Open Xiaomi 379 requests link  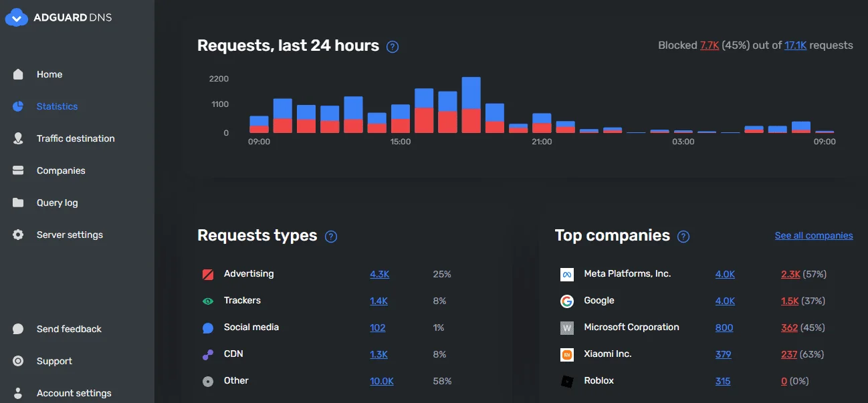(723, 354)
